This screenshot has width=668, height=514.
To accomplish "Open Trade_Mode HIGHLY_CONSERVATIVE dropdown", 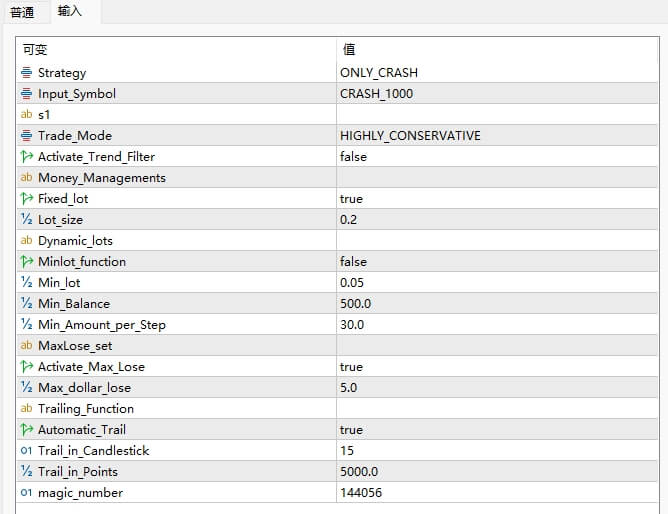I will coord(410,136).
